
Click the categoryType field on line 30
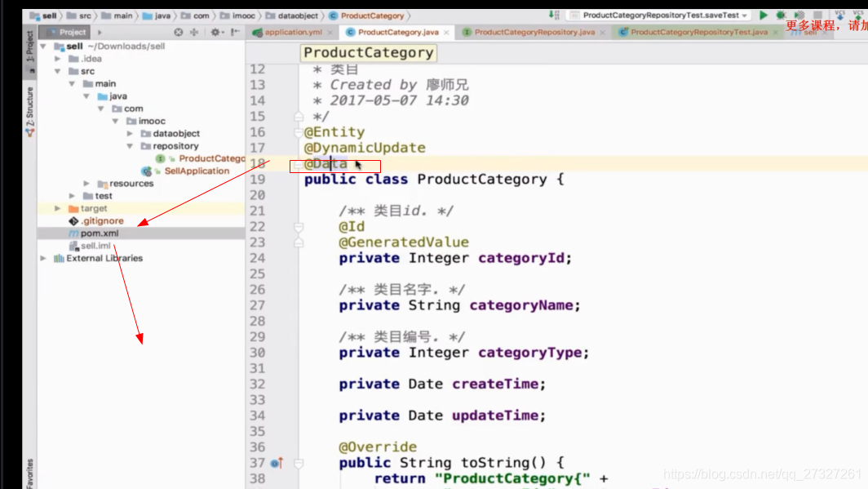click(x=530, y=353)
